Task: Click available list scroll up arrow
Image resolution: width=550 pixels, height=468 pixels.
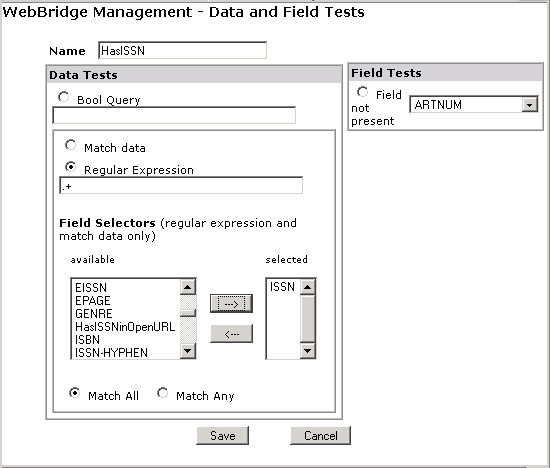Action: pyautogui.click(x=188, y=287)
